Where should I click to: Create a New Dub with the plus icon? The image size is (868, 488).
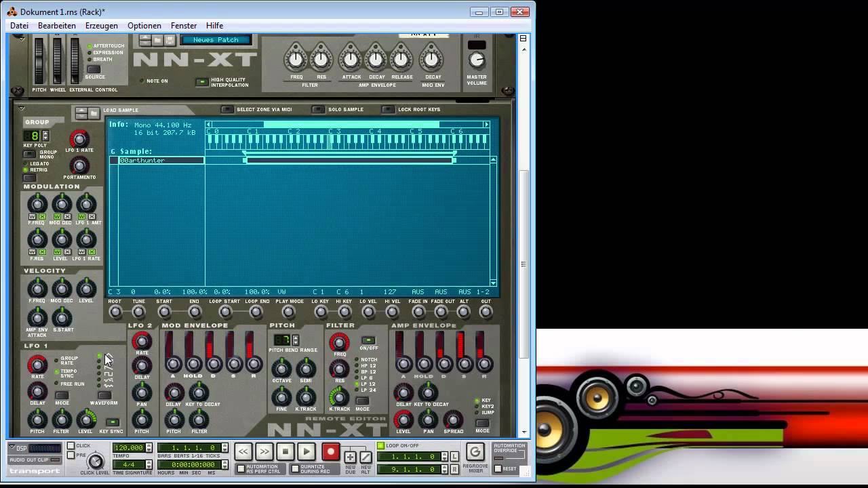350,457
